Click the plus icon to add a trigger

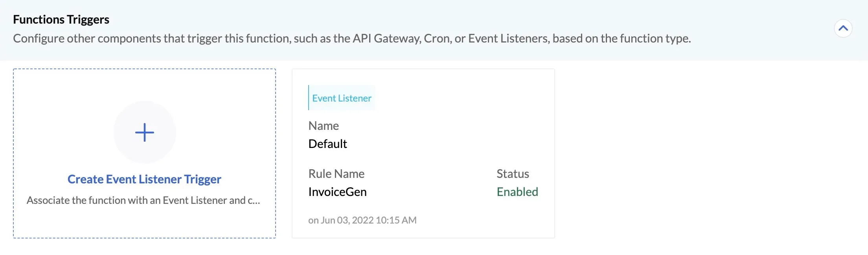click(x=145, y=132)
